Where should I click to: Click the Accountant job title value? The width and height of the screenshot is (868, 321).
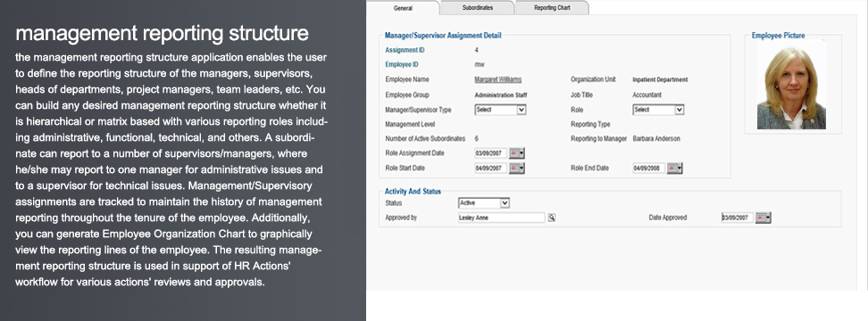[x=647, y=95]
